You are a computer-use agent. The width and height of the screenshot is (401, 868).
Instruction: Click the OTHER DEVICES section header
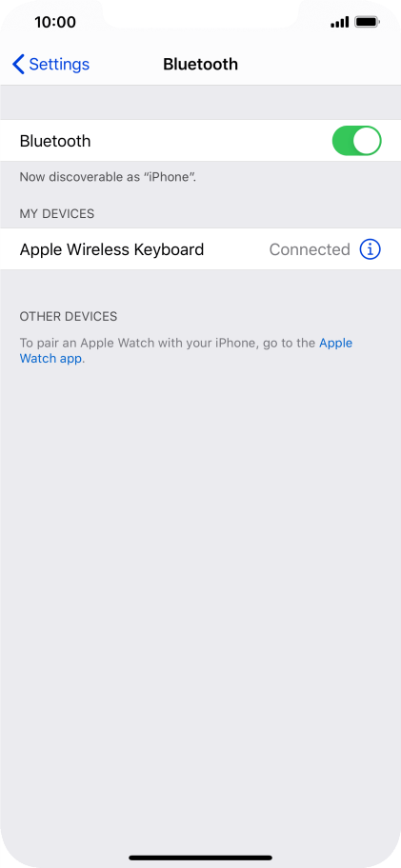point(69,317)
